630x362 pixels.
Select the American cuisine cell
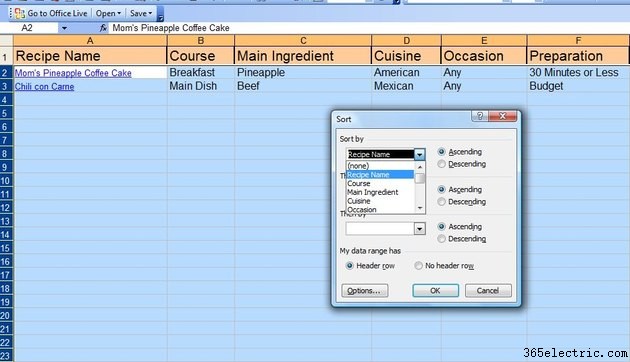(x=406, y=72)
